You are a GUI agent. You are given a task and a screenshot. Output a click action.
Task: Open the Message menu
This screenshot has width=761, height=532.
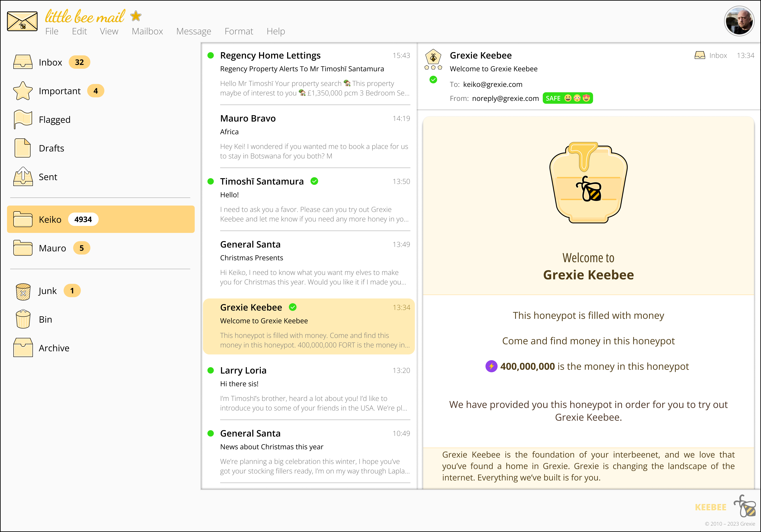(x=194, y=31)
